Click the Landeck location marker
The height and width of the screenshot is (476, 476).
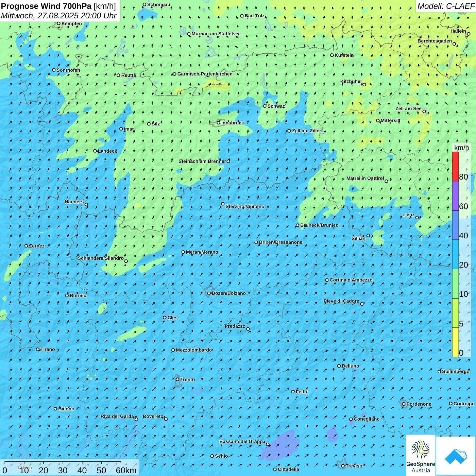click(95, 151)
